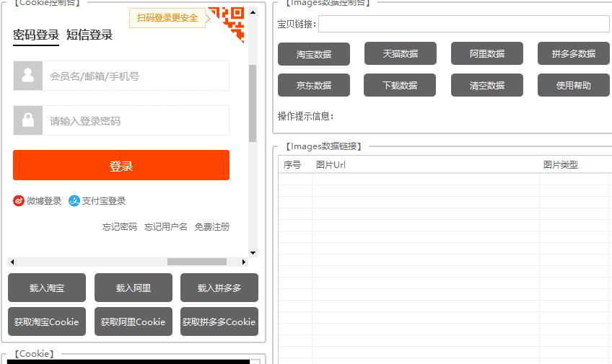Screen dimensions: 612x364
Task: Click the lock icon beside the password field
Action: 27,120
